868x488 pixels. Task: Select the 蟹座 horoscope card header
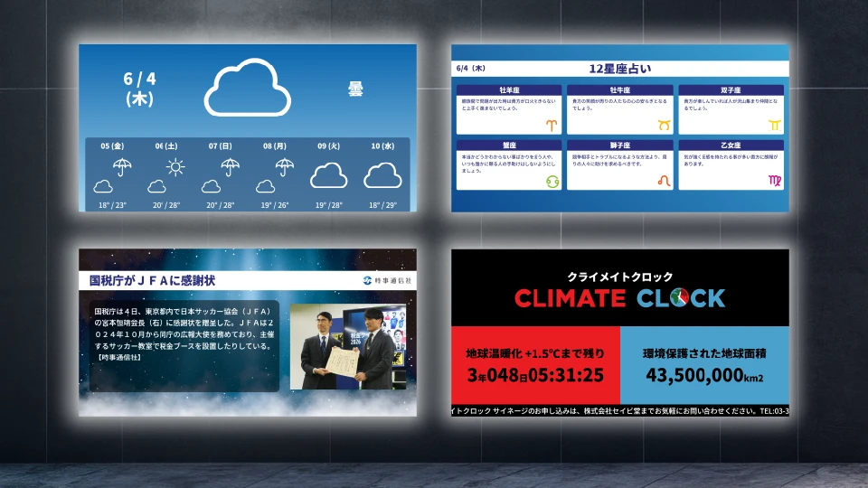tap(509, 145)
